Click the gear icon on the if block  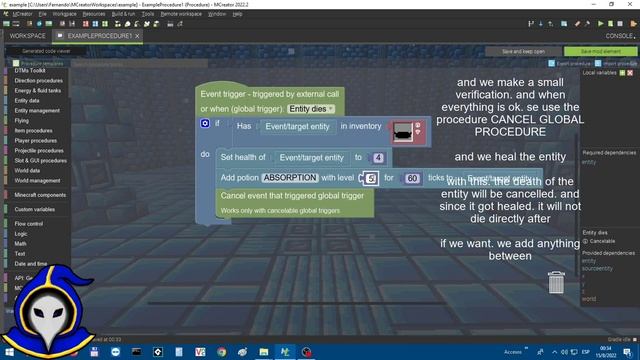[x=205, y=123]
